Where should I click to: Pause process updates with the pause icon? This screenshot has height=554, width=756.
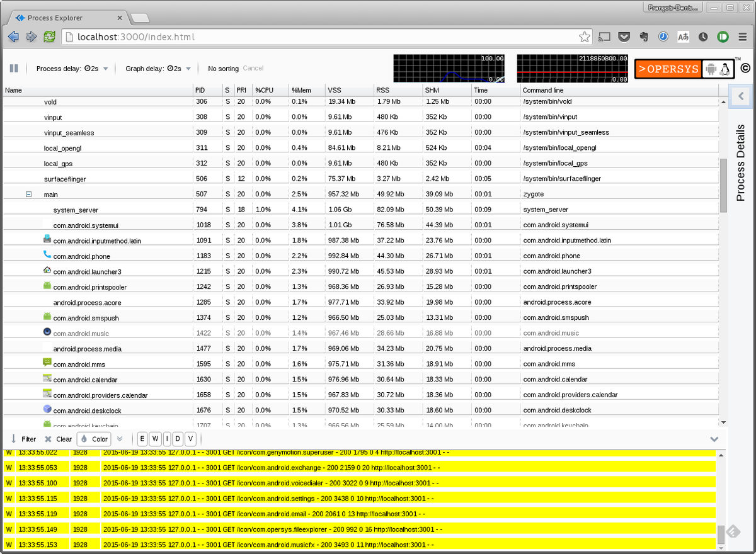(x=14, y=68)
